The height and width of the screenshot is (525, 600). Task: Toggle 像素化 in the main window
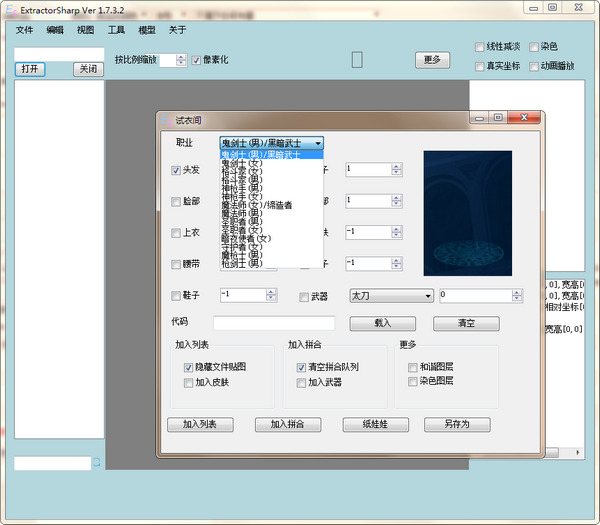(196, 60)
